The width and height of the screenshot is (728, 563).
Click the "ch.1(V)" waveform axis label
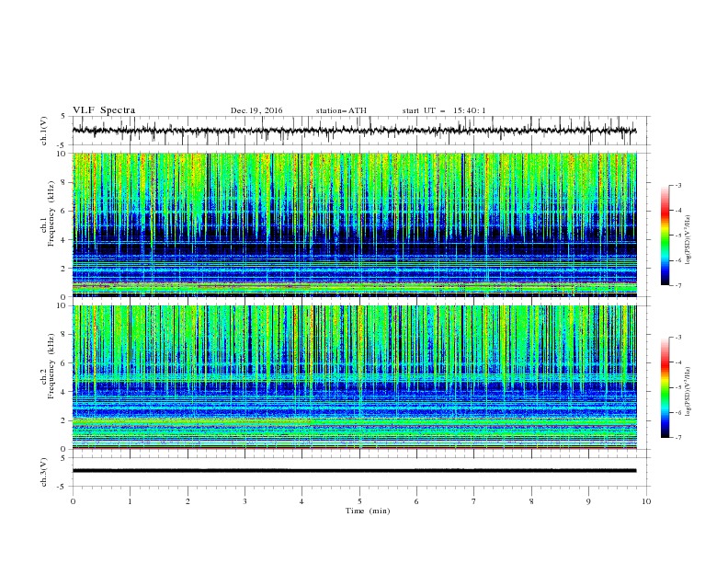coord(44,131)
